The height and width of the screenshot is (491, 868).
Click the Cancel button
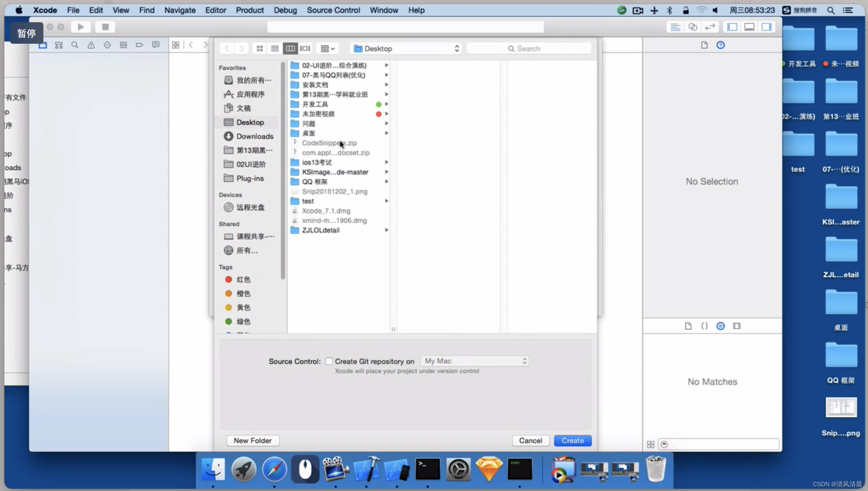(530, 440)
